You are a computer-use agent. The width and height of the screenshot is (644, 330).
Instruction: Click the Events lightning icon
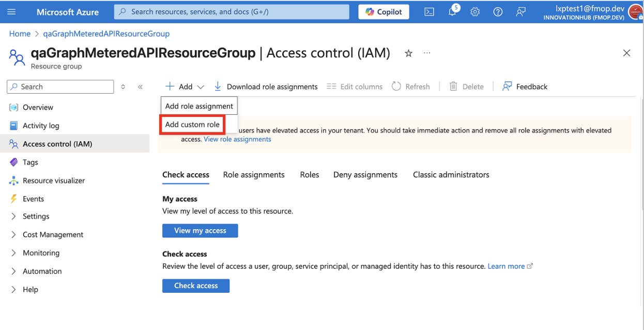click(x=14, y=199)
